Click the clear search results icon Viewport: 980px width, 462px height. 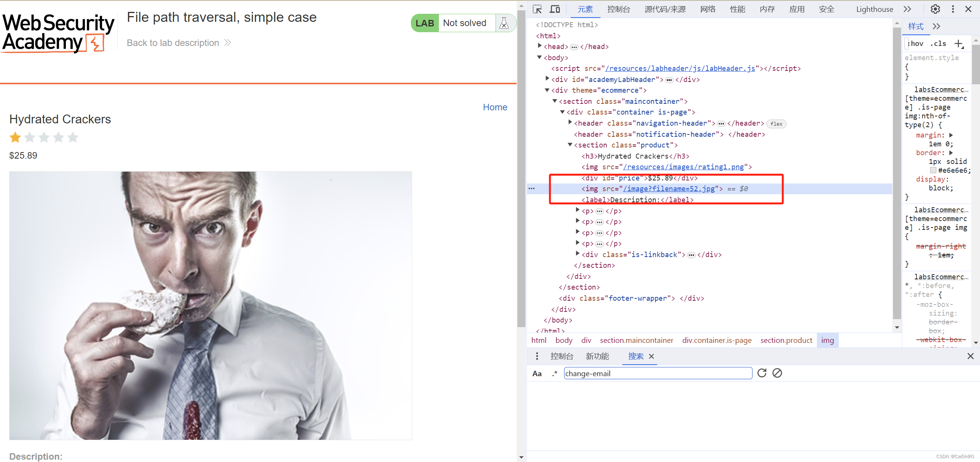(777, 373)
